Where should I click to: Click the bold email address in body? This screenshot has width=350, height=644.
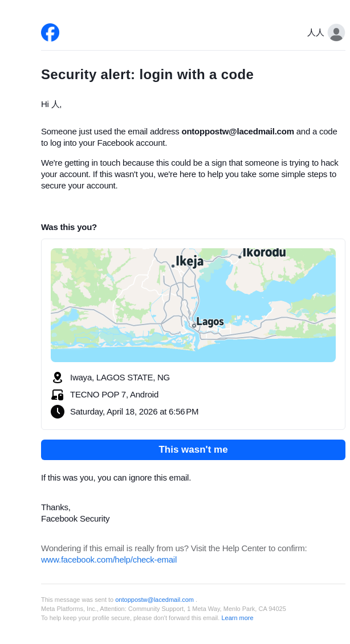tap(238, 132)
